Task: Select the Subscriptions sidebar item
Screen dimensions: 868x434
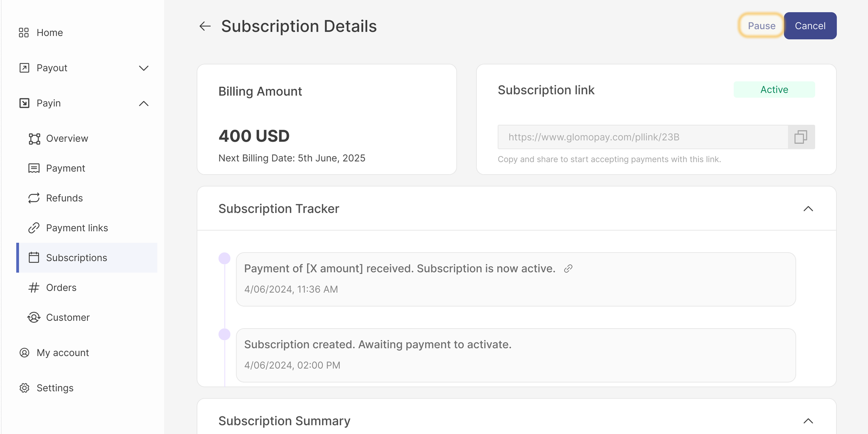Action: tap(76, 258)
